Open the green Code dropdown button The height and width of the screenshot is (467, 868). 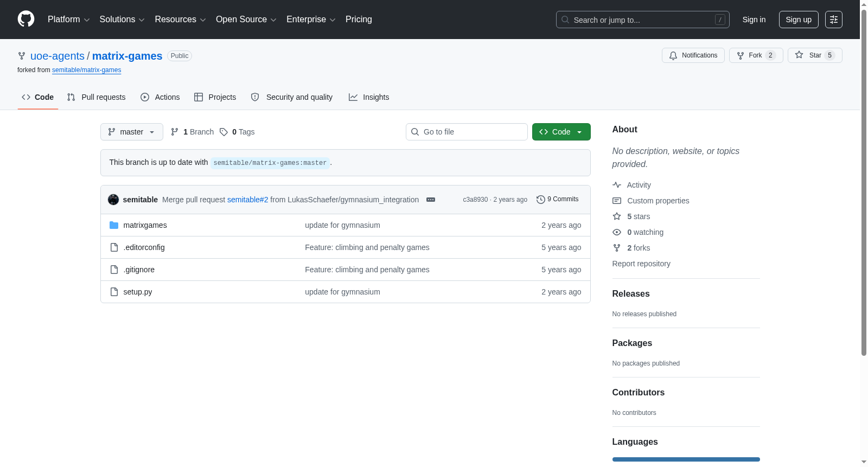tap(561, 132)
